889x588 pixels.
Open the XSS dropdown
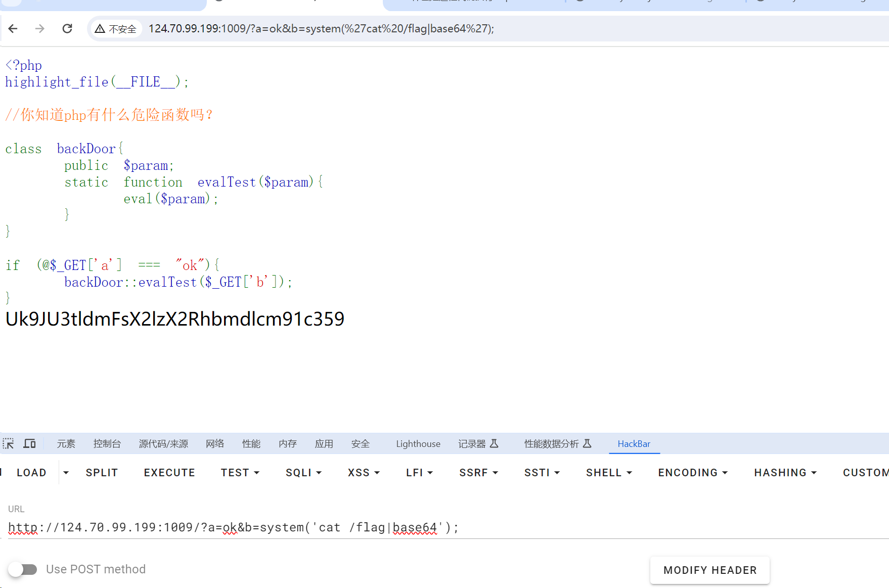pyautogui.click(x=363, y=472)
